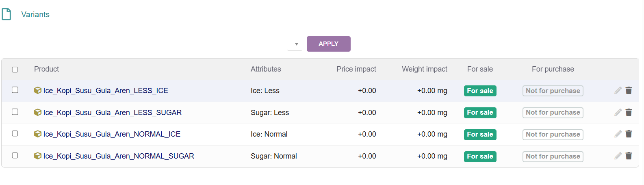
Task: Tick the select-all checkbox in table header
Action: (x=15, y=70)
